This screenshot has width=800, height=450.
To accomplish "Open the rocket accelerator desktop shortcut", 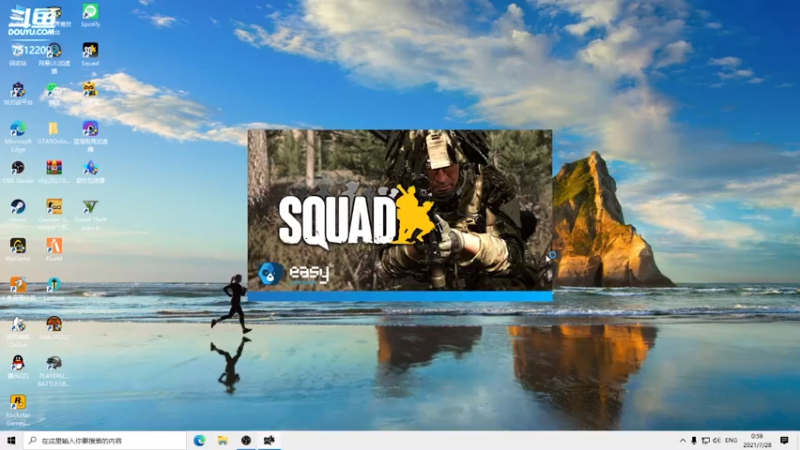I will click(x=90, y=172).
